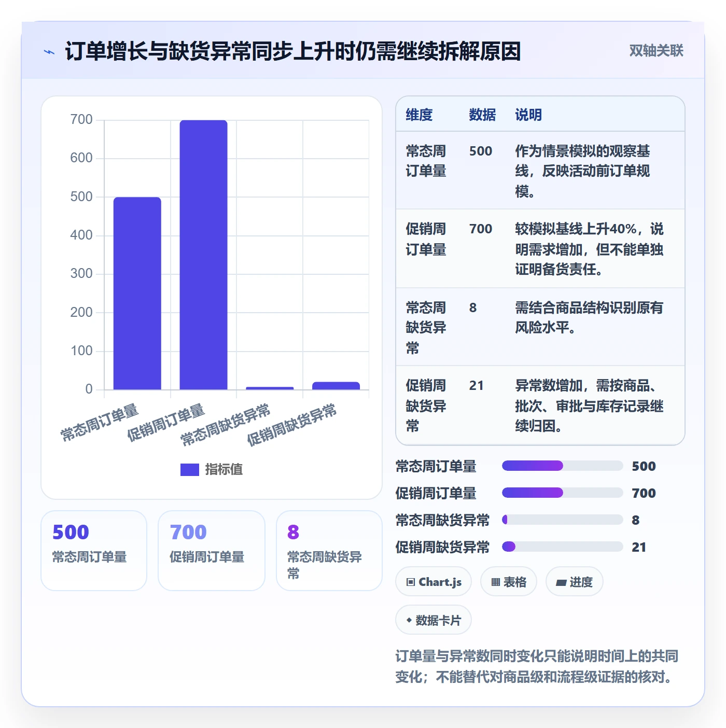This screenshot has width=726, height=728.
Task: Click the progress value 21 on right
Action: click(x=639, y=547)
